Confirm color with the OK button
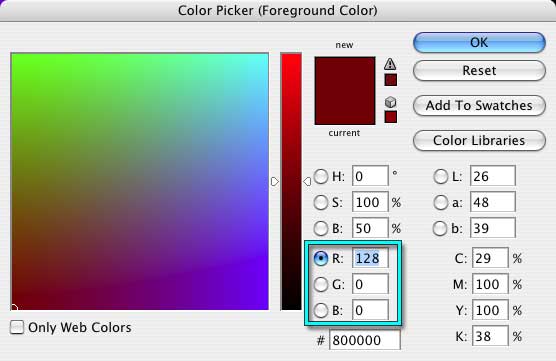 click(x=479, y=43)
